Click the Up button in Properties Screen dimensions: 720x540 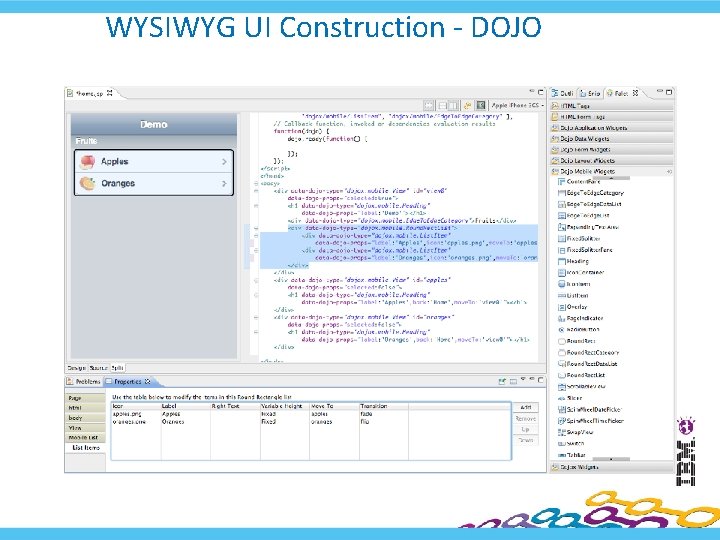[526, 429]
